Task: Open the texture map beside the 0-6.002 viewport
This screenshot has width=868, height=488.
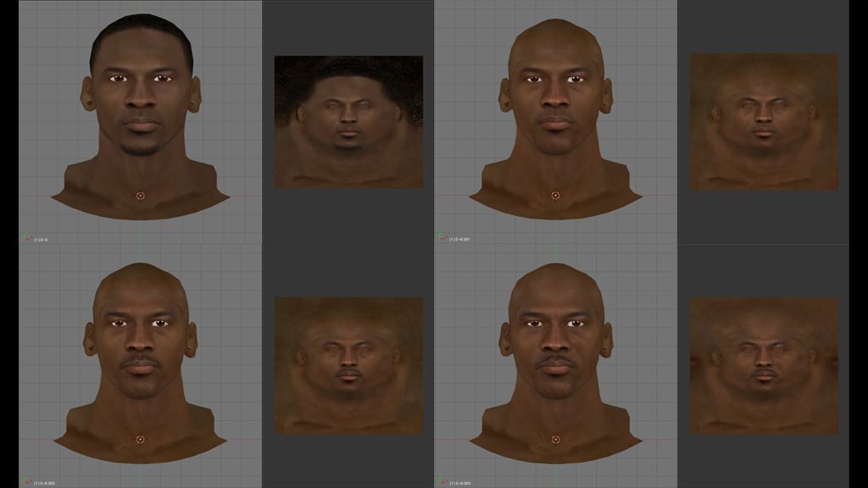Action: (x=348, y=365)
